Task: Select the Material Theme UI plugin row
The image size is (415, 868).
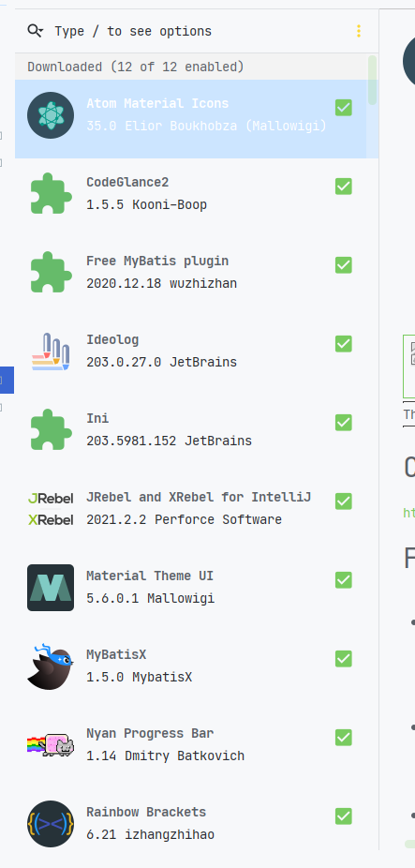Action: pos(191,588)
